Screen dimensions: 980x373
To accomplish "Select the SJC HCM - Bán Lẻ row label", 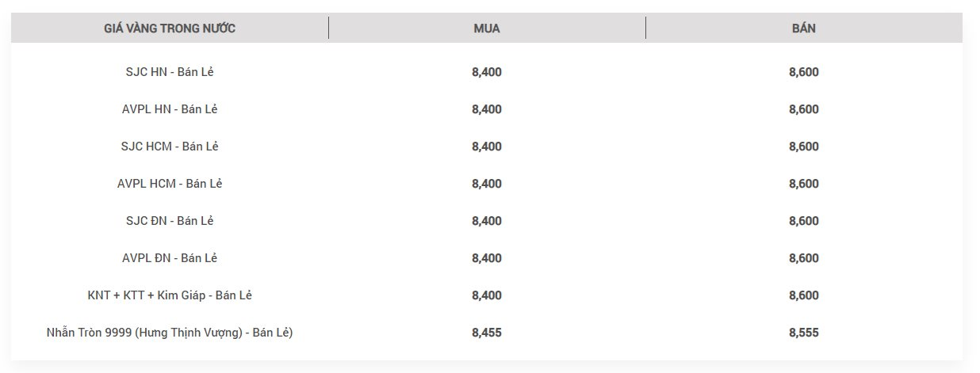I will pos(170,147).
